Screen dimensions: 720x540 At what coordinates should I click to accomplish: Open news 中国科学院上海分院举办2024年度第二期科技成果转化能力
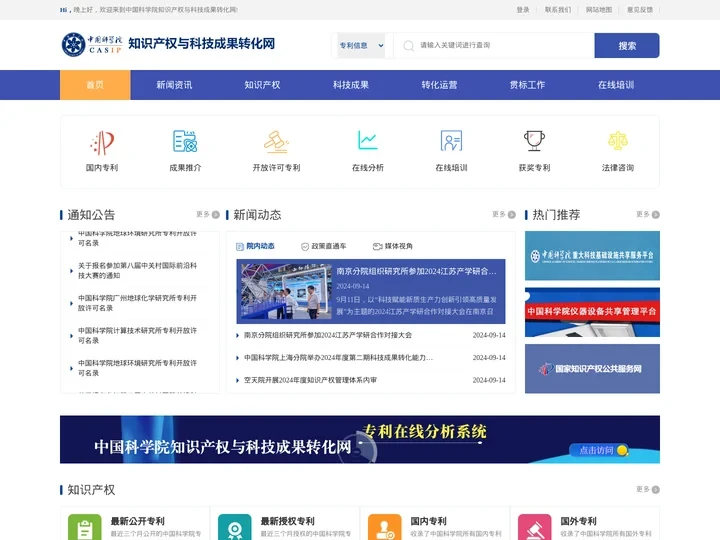point(338,358)
